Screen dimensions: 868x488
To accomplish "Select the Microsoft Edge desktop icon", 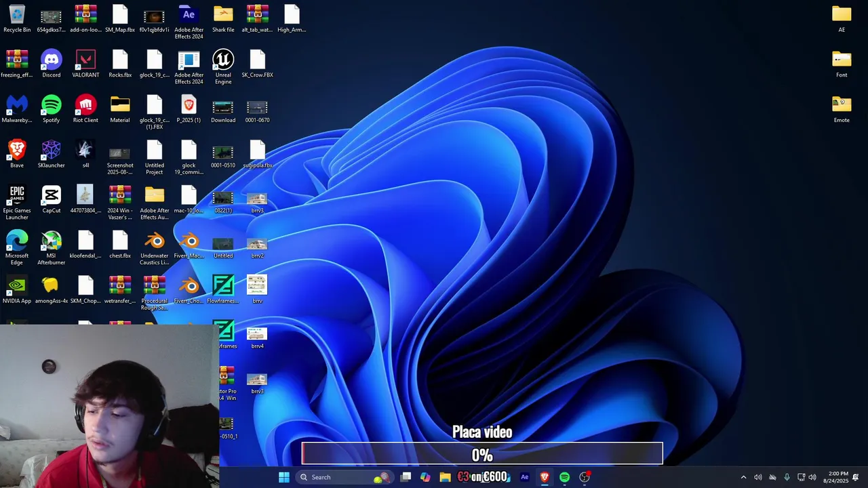I will 17,248.
